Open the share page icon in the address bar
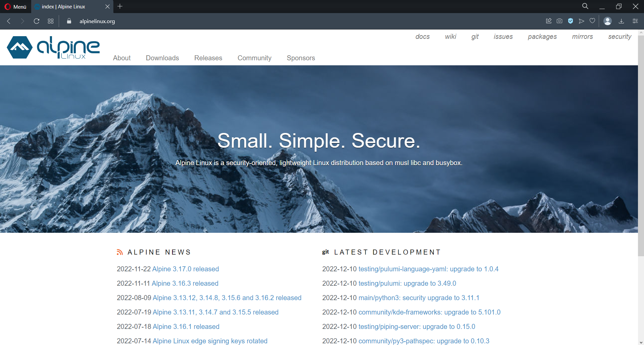This screenshot has height=345, width=644. point(549,21)
